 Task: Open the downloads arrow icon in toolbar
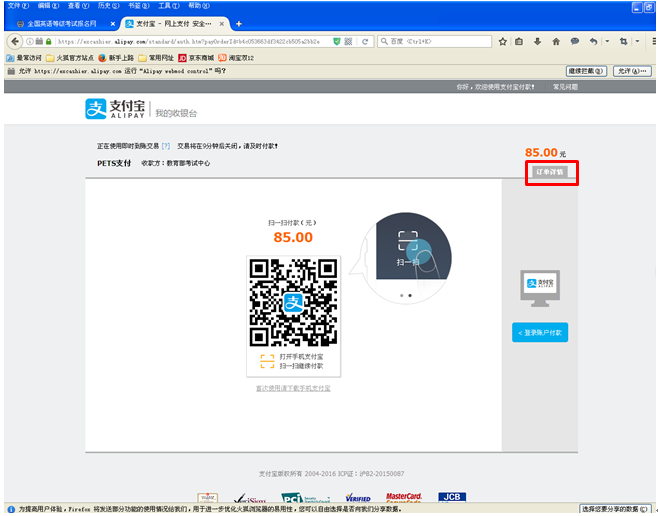pyautogui.click(x=539, y=41)
